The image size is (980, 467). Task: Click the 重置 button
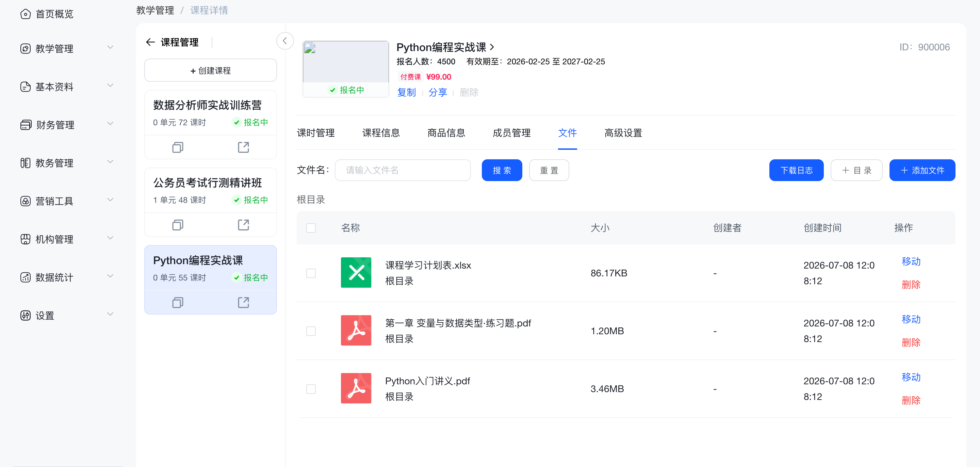click(x=549, y=170)
